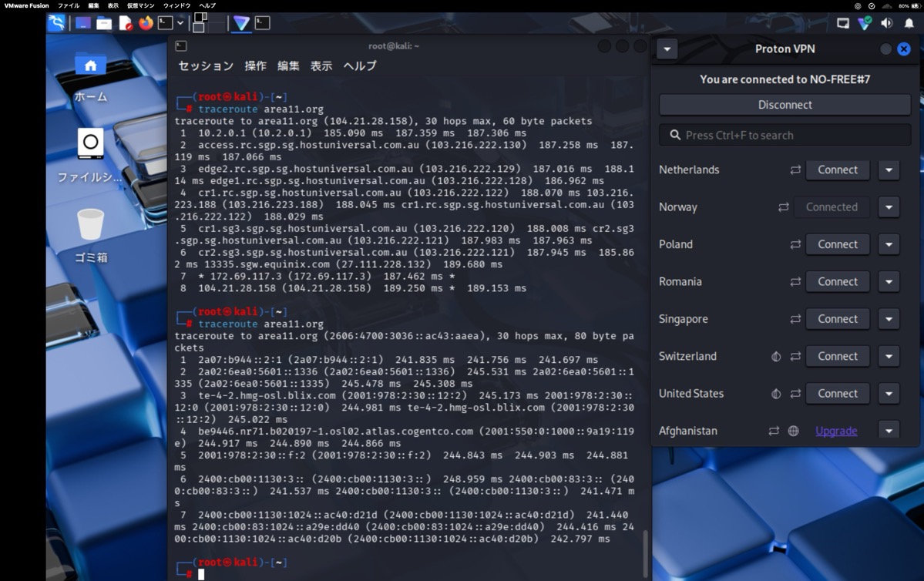The width and height of the screenshot is (924, 581).
Task: Disconnect from the NO-FREE#7 server
Action: coord(785,105)
